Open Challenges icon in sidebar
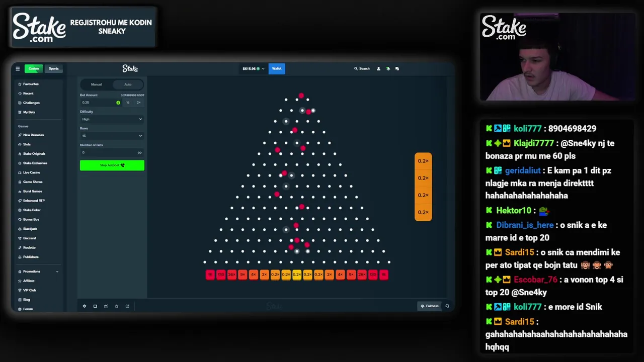 point(20,103)
